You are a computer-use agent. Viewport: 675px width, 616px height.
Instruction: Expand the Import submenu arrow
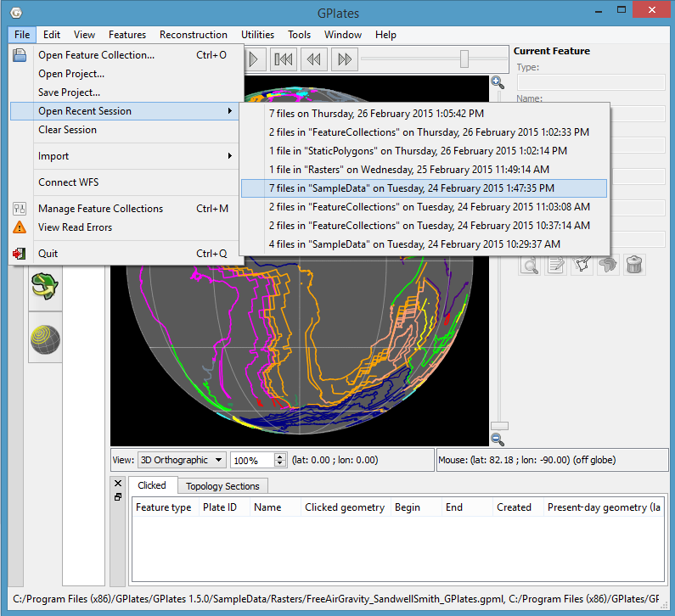tap(230, 156)
